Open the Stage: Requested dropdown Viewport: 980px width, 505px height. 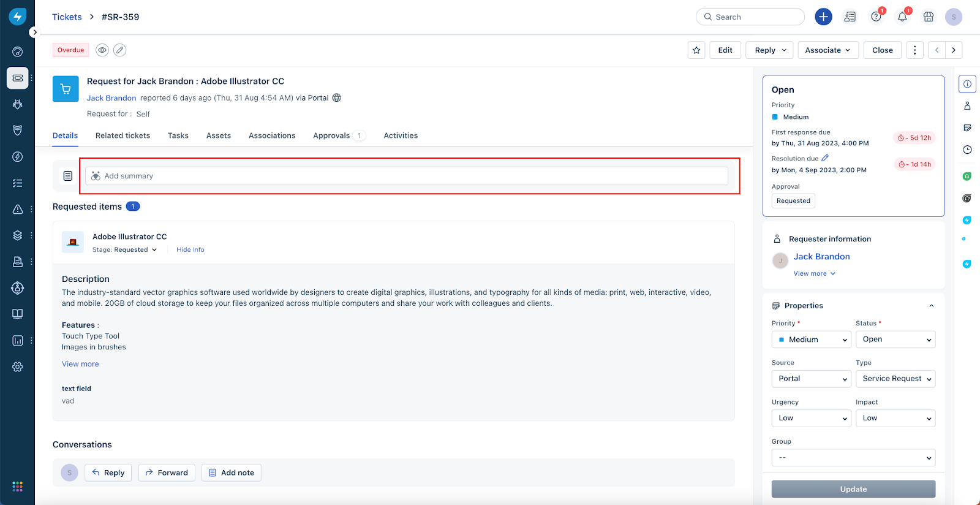click(125, 249)
